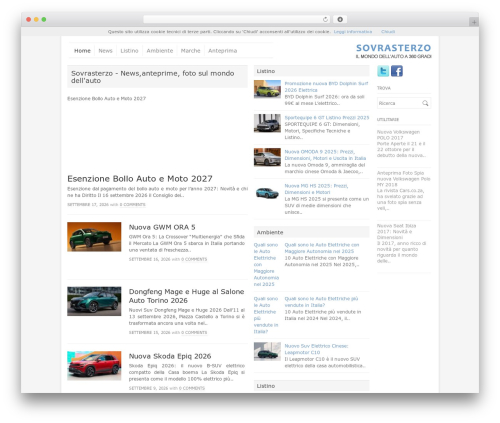Open Nuova MG HS 2025 Prezzi link

316,189
